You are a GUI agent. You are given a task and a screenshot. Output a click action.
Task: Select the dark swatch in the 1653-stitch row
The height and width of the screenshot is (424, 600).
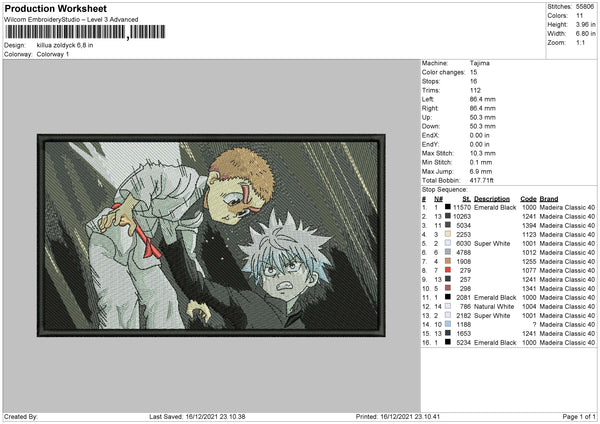pos(448,333)
